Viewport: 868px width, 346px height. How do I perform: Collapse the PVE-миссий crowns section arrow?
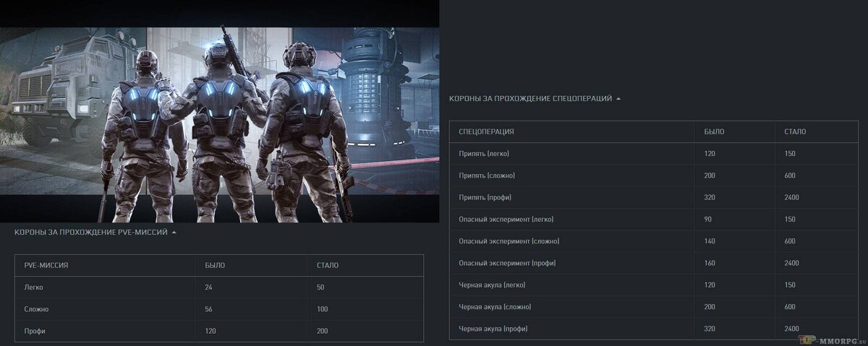(174, 233)
